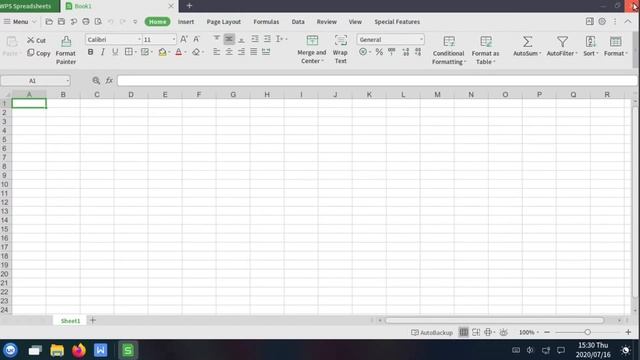640x360 pixels.
Task: Apply cell borders with the borders icon
Action: click(129, 52)
